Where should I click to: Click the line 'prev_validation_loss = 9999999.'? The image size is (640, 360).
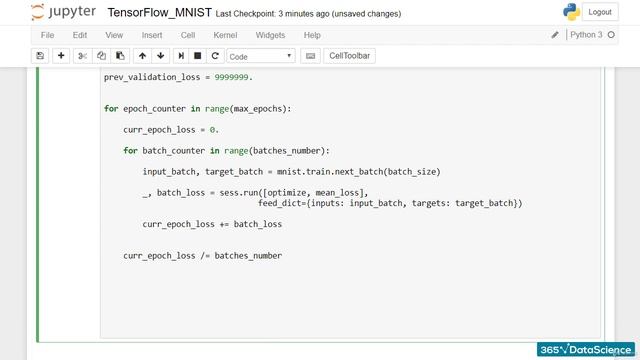pyautogui.click(x=178, y=77)
